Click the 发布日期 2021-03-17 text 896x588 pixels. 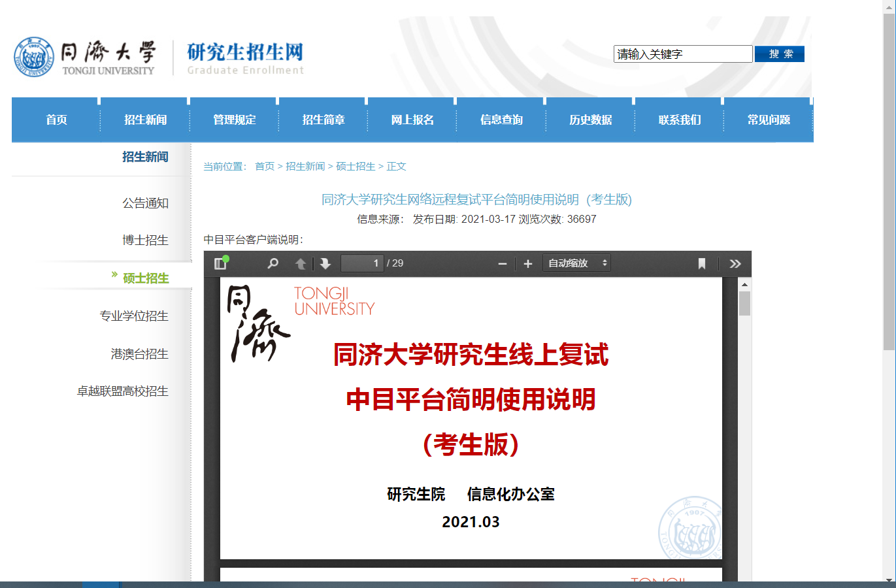(464, 220)
